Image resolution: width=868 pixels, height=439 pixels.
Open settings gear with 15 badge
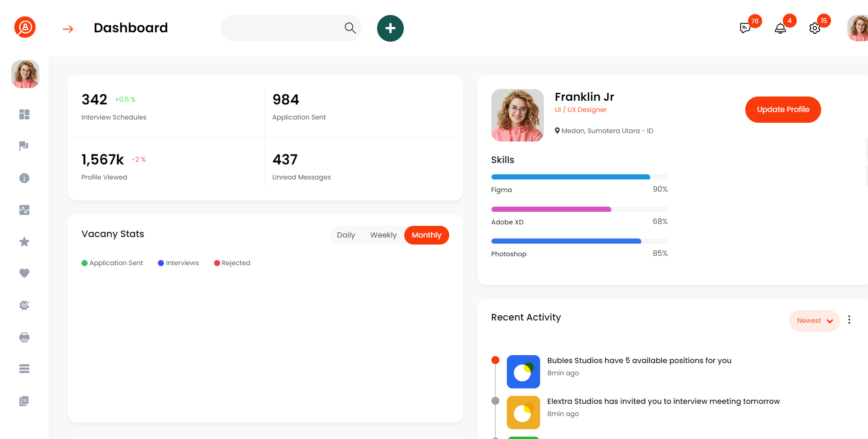[x=815, y=28]
